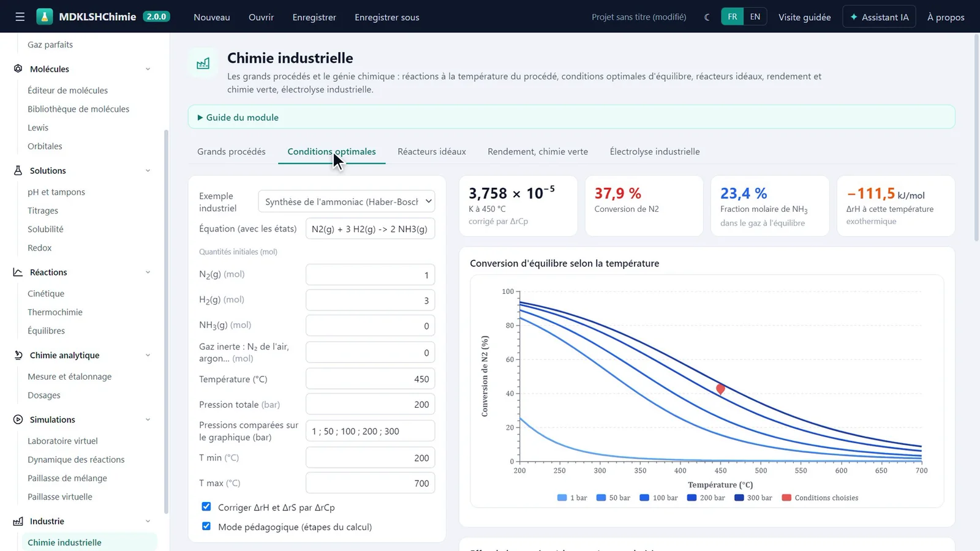Viewport: 980px width, 551px height.
Task: Toggle 1 bar series in legend
Action: (x=572, y=498)
